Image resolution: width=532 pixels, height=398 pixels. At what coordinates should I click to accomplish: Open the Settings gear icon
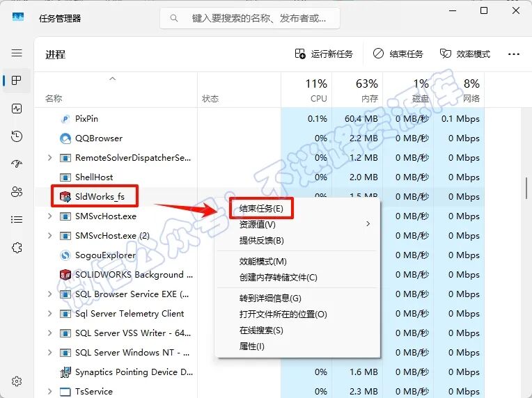click(x=17, y=381)
